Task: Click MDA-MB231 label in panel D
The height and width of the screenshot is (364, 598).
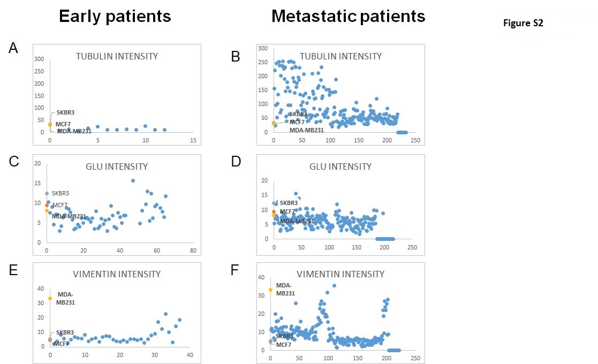Action: [297, 221]
